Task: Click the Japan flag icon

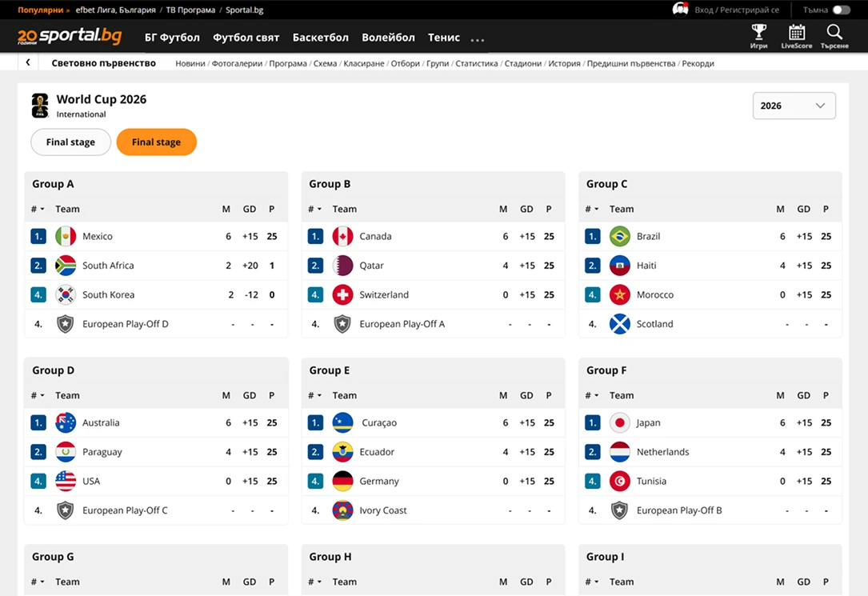Action: [620, 422]
